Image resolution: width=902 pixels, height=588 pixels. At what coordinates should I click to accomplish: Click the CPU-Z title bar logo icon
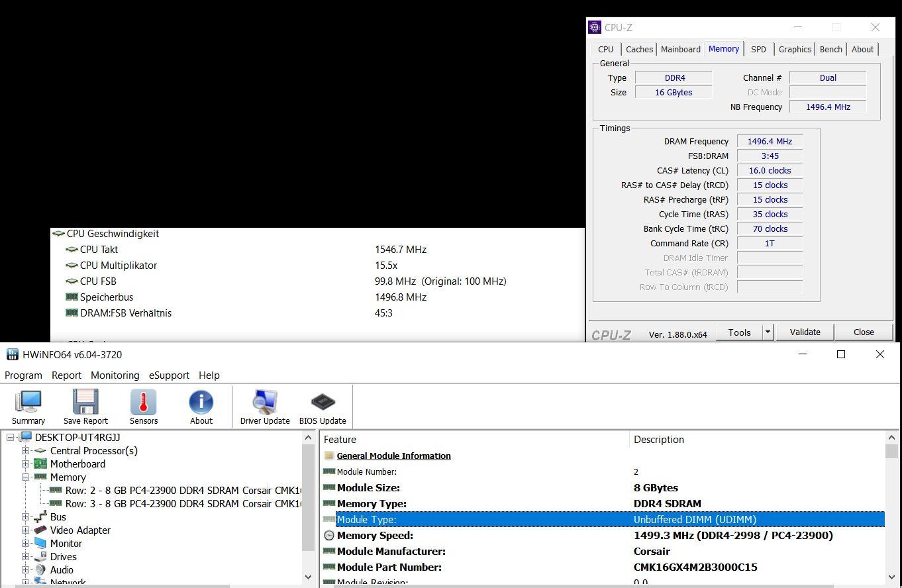(x=595, y=27)
